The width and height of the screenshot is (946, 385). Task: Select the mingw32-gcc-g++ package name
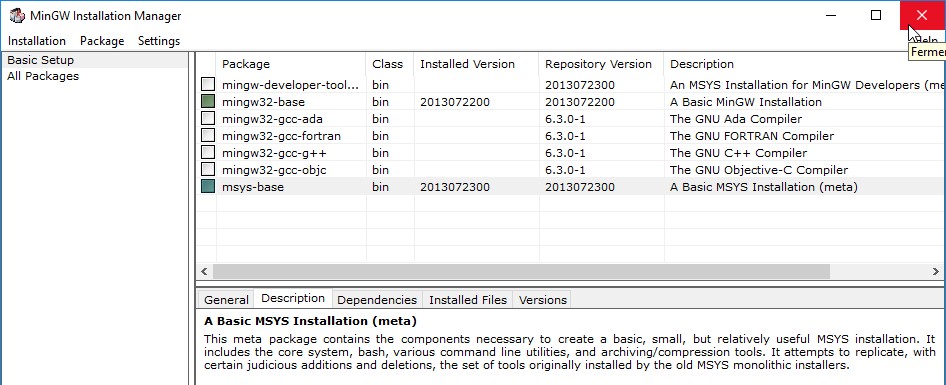pos(275,153)
